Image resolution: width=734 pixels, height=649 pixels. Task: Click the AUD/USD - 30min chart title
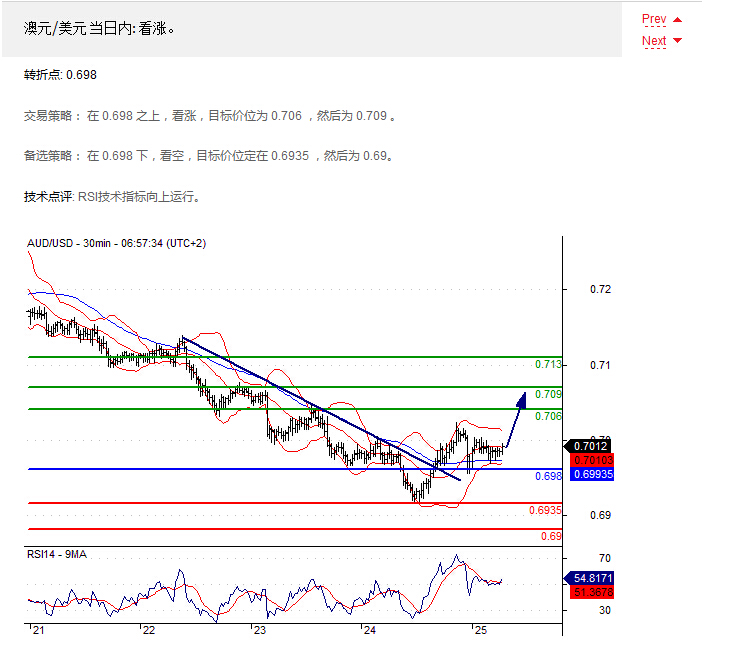[117, 243]
